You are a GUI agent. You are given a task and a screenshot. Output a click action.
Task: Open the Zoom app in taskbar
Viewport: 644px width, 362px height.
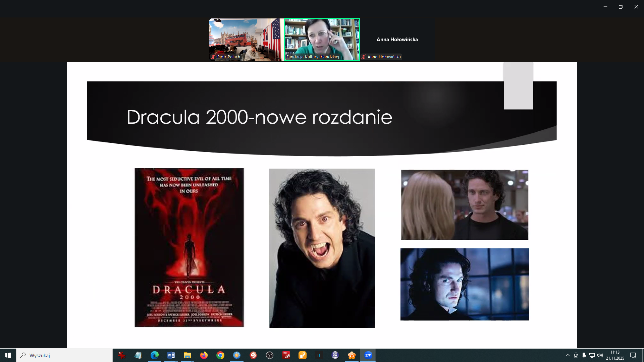(x=368, y=355)
